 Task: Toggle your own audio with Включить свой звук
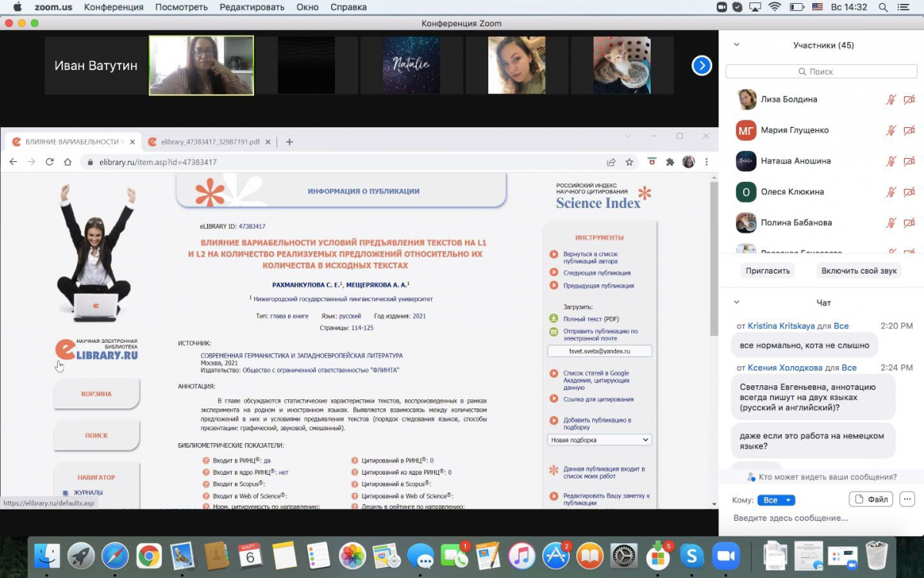tap(859, 271)
